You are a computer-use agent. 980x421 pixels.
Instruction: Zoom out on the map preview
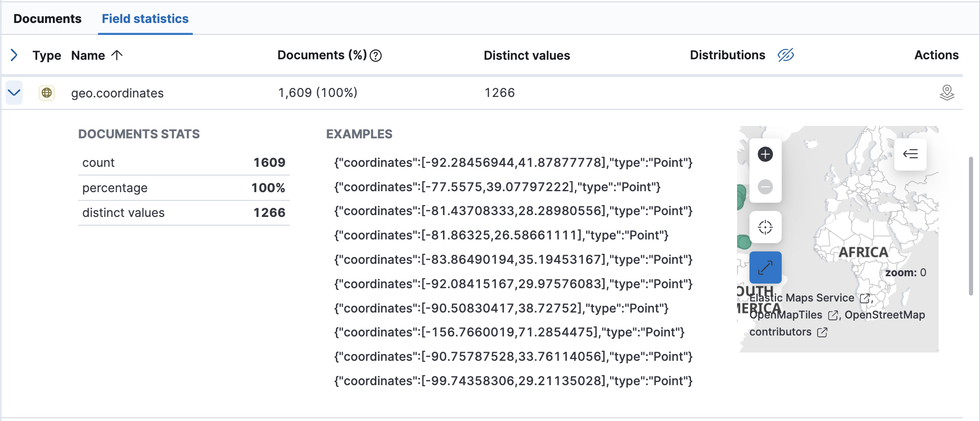pos(765,187)
